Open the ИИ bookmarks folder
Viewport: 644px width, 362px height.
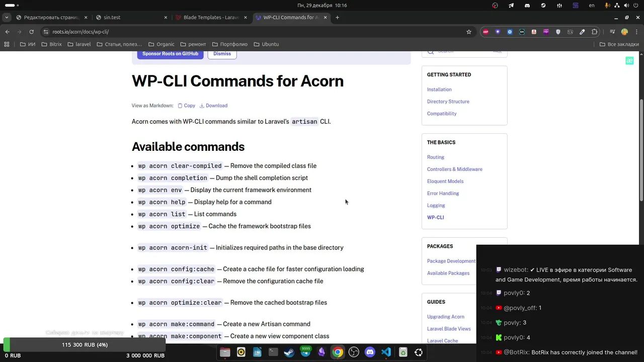point(27,44)
